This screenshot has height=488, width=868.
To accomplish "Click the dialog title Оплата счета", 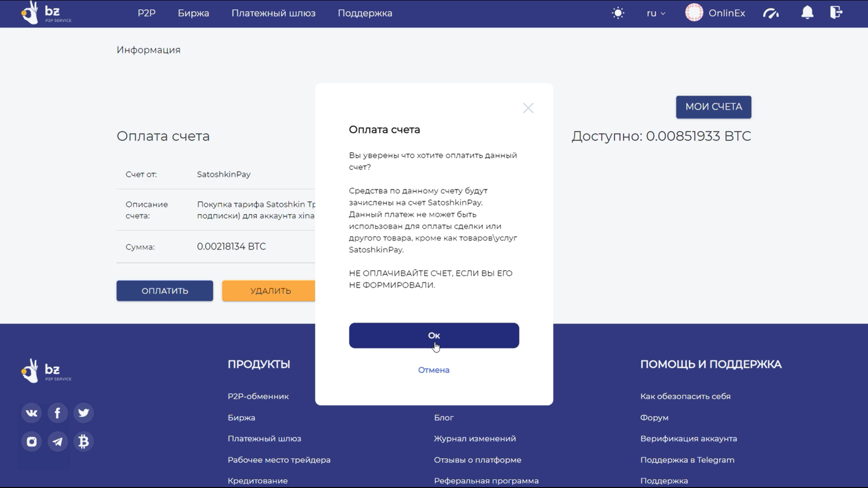I will (384, 130).
